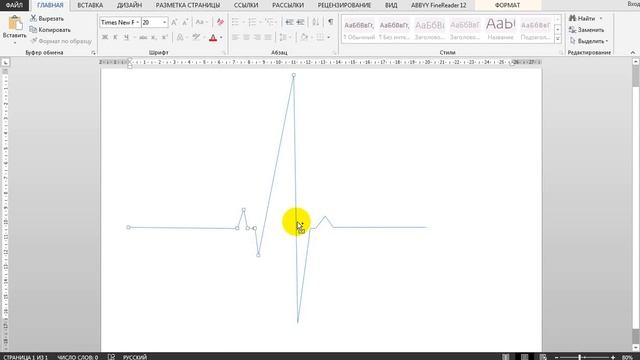
Task: Switch to the ДИЗАЙН tab
Action: [129, 5]
